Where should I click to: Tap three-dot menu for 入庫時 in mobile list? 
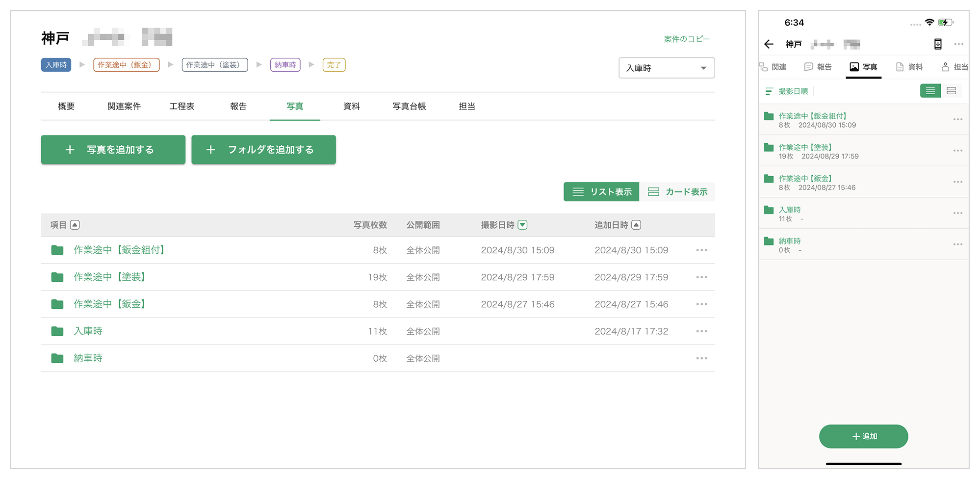point(958,213)
